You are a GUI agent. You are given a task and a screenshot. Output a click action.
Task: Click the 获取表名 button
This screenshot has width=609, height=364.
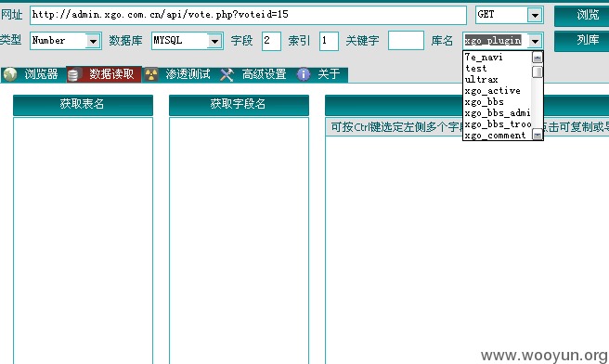point(83,105)
